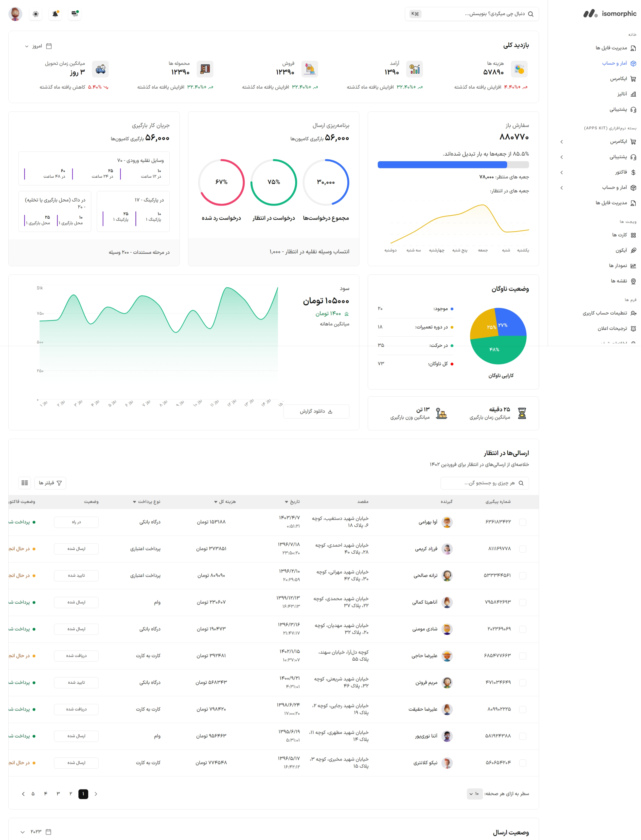Check the row for اوا بهرامی
Image resolution: width=641 pixels, height=840 pixels.
(x=523, y=522)
